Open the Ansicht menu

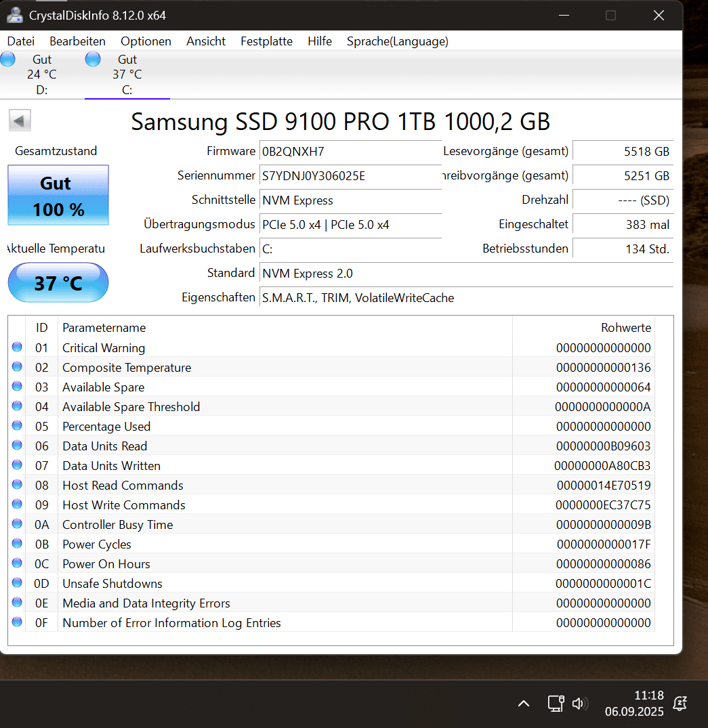click(x=206, y=41)
